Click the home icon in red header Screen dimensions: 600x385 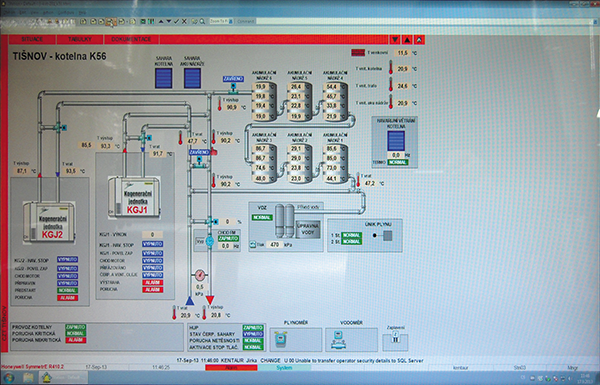(x=419, y=39)
